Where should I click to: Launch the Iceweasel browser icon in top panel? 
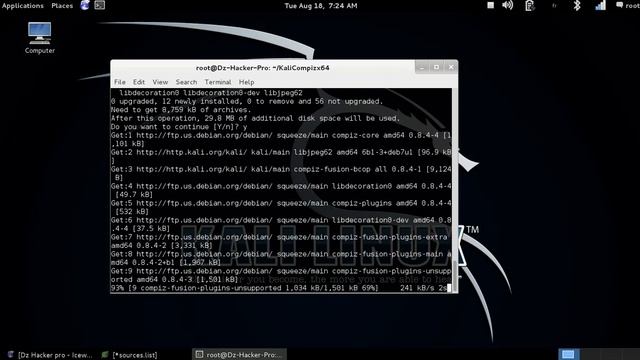click(85, 5)
